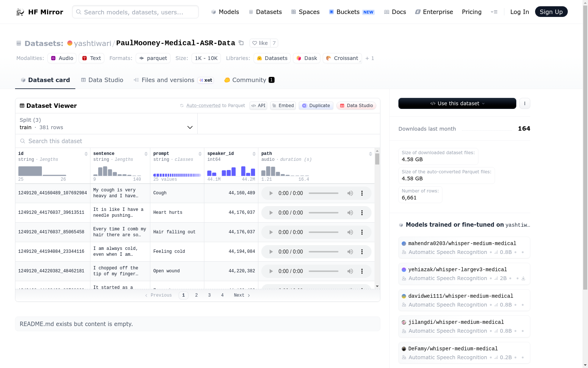Open the Docs navigation link
The image size is (588, 368).
pos(395,12)
